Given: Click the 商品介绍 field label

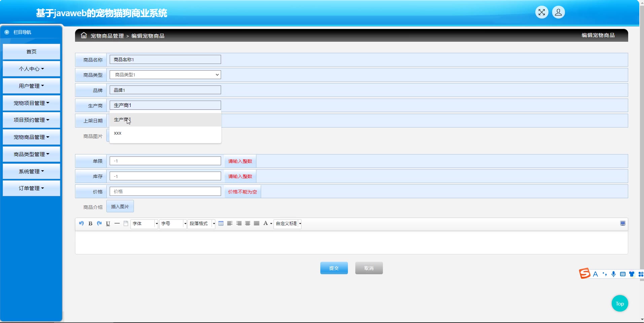Looking at the screenshot, I should tap(93, 207).
